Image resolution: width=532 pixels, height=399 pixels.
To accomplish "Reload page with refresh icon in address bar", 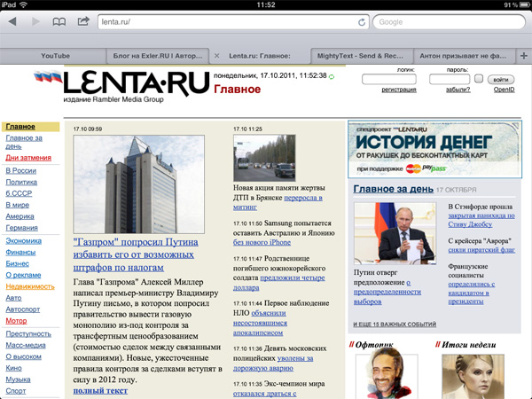I will tap(363, 21).
